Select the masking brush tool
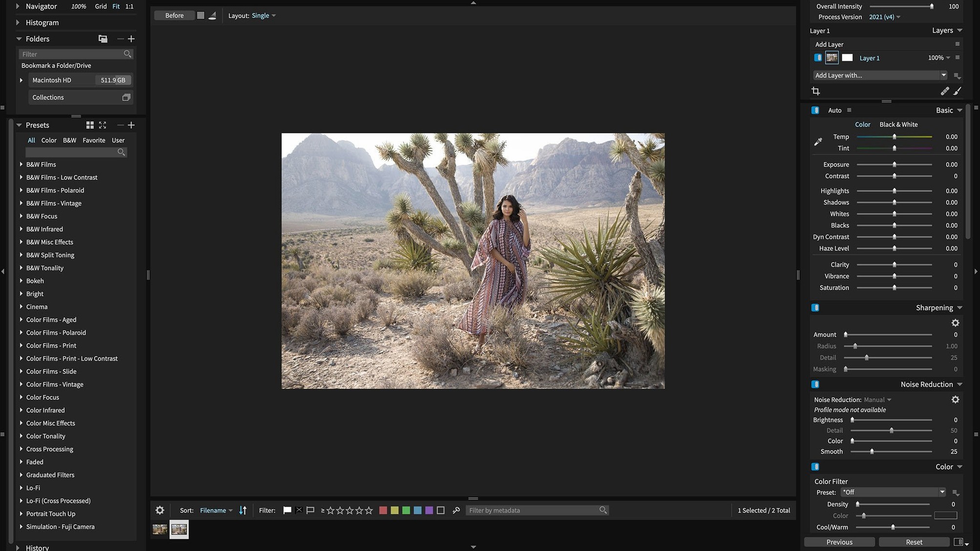 [x=958, y=91]
